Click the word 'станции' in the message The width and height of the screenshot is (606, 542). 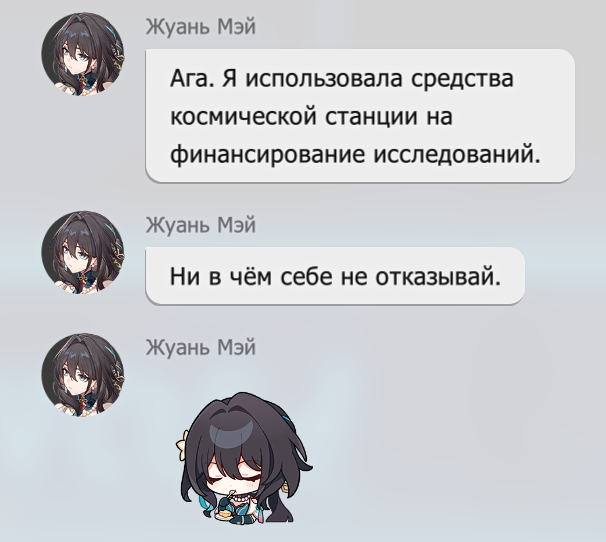(x=371, y=117)
